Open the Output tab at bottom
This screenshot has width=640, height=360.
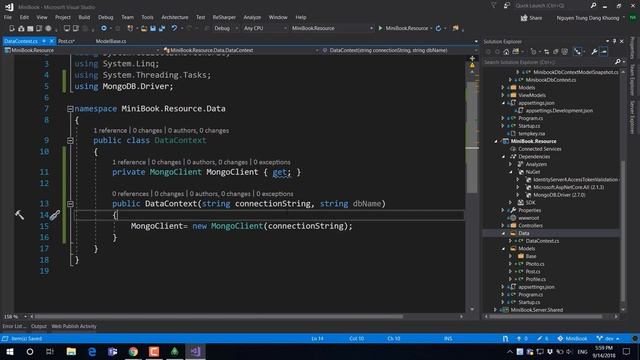click(x=39, y=326)
